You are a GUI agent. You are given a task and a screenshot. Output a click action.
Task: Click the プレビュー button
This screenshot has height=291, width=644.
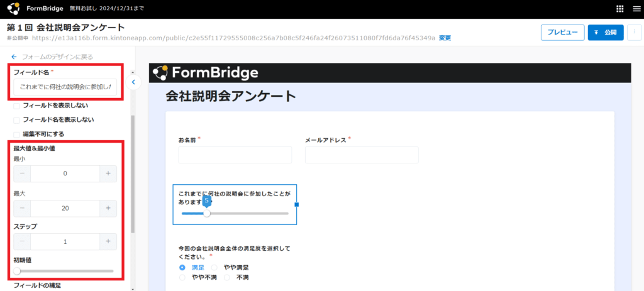tap(562, 33)
